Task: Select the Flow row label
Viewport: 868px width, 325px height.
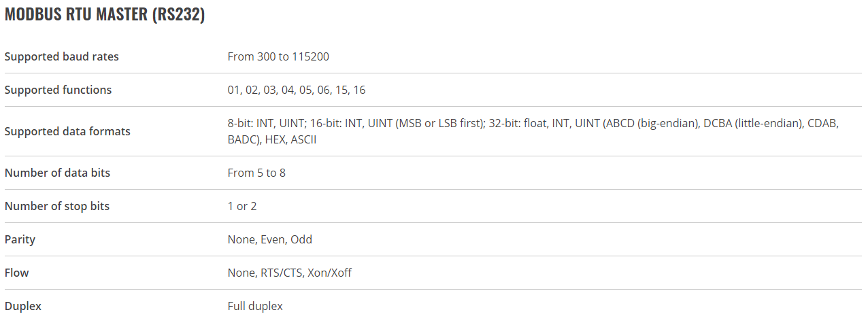Action: coord(17,273)
